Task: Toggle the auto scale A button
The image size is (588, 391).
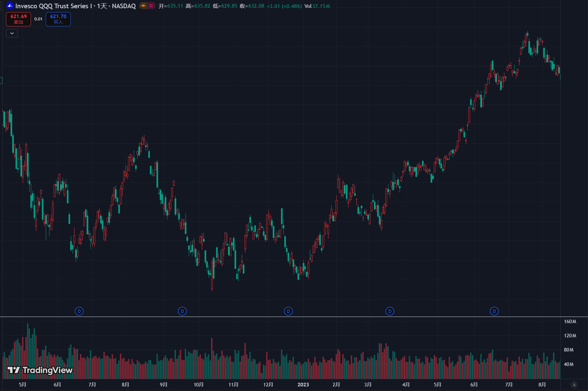Action: click(574, 385)
